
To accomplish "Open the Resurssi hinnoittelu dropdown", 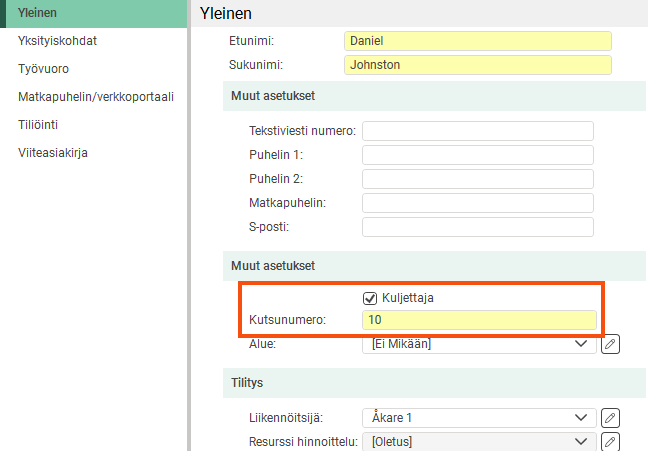I will click(x=478, y=441).
